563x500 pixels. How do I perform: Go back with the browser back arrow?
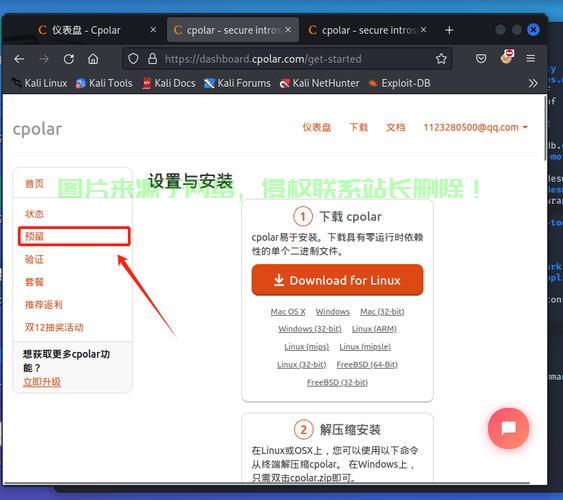pyautogui.click(x=19, y=59)
